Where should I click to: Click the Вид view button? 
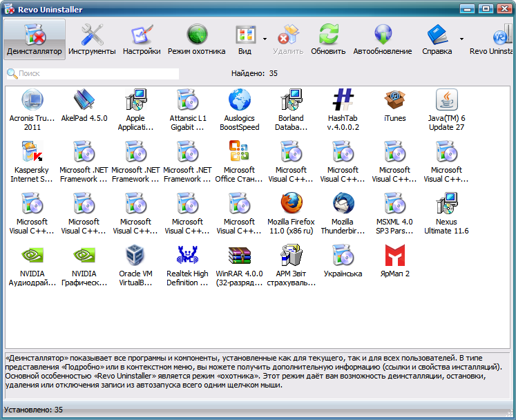coord(245,39)
